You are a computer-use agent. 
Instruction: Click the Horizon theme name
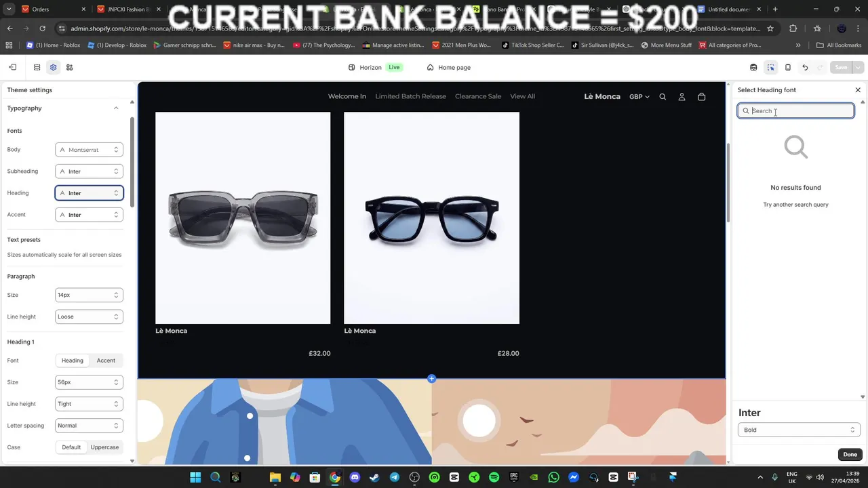click(x=370, y=67)
